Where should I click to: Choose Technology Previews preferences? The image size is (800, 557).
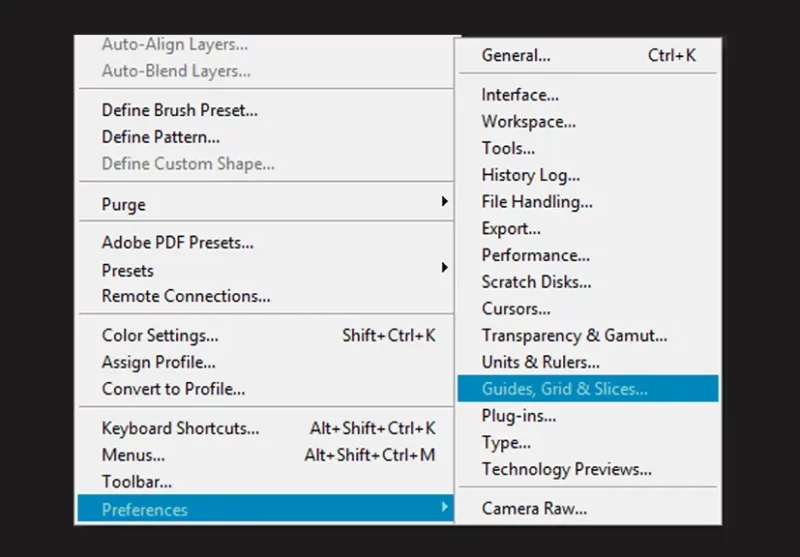click(x=588, y=469)
